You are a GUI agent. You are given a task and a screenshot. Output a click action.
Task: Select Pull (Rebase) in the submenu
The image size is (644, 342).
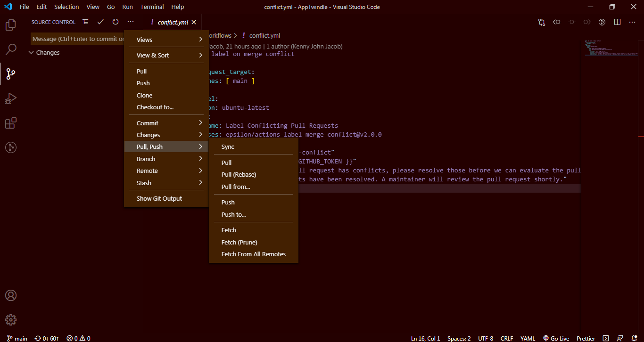[253, 174]
